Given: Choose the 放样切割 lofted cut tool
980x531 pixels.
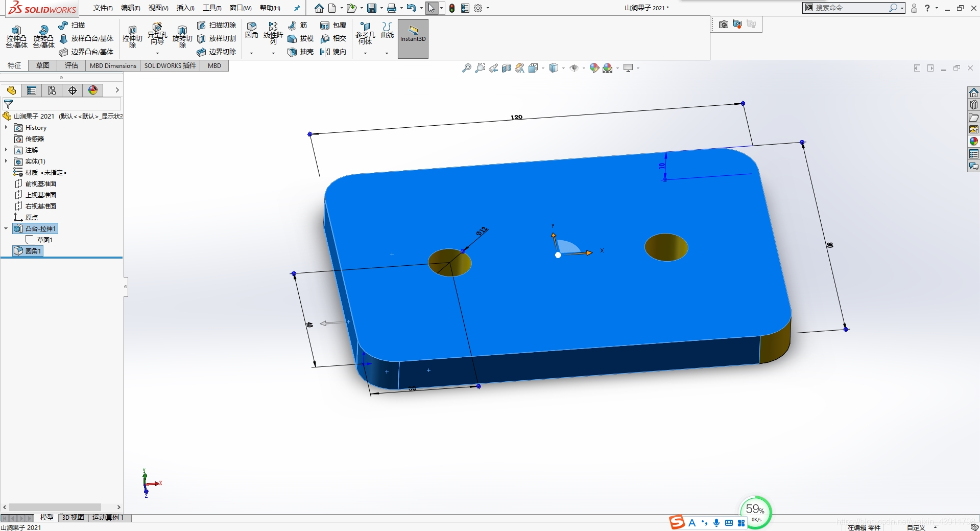Looking at the screenshot, I should (217, 38).
